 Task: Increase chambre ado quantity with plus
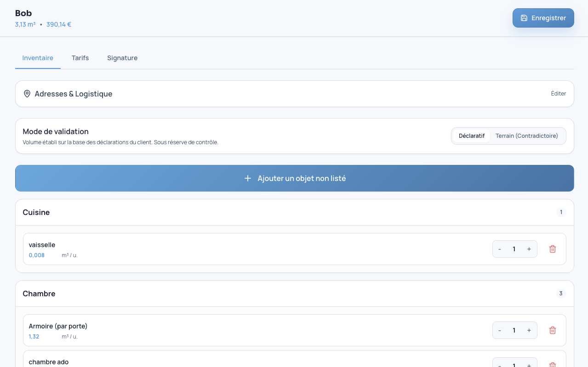pos(529,365)
